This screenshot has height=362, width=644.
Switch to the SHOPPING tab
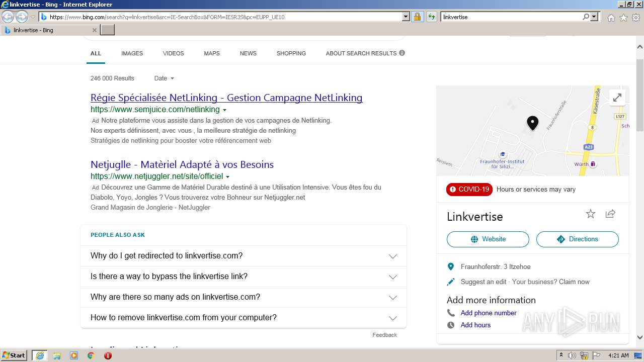pyautogui.click(x=291, y=53)
